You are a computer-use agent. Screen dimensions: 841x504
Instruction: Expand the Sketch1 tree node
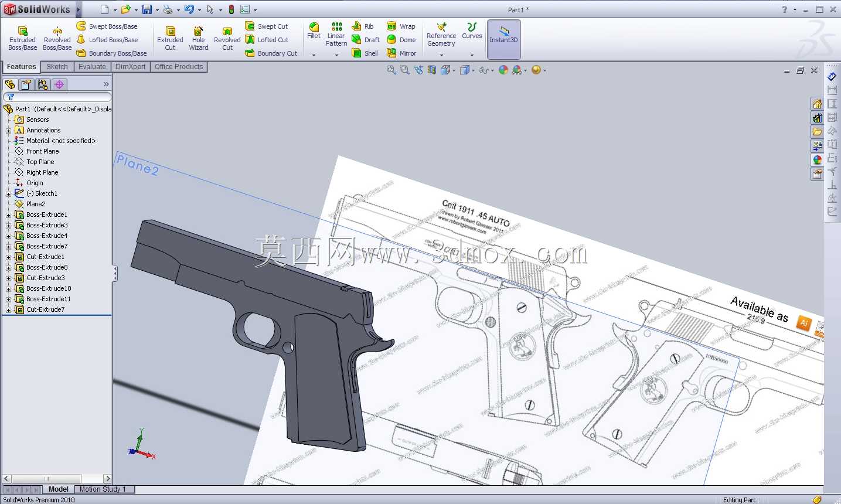8,194
